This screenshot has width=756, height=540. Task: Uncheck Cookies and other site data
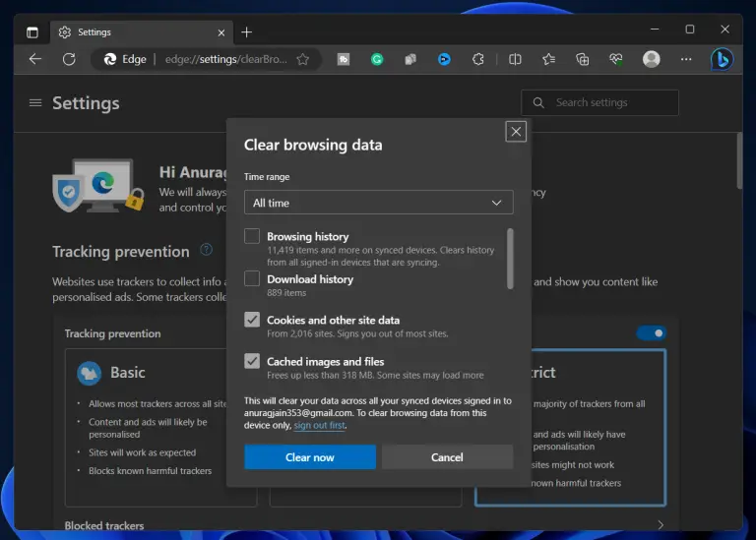252,320
